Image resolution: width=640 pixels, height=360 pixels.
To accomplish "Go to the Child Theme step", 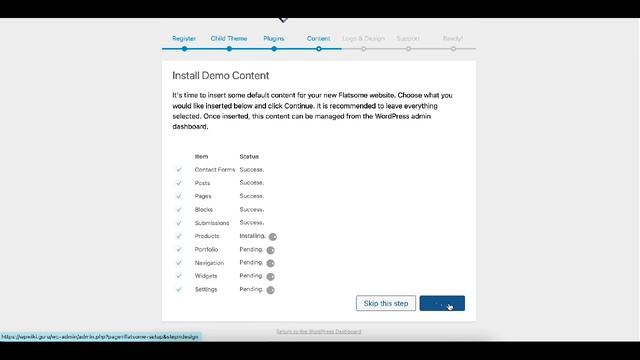I will (229, 38).
